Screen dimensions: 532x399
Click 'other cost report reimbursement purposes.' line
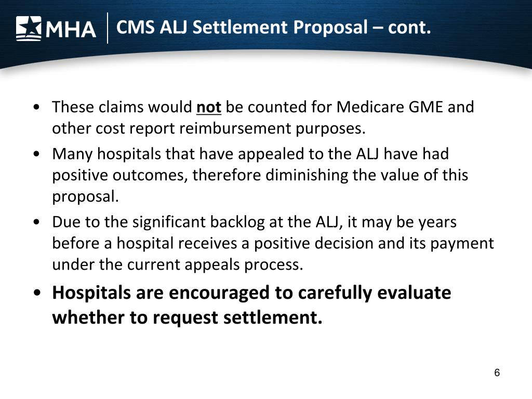pos(209,128)
